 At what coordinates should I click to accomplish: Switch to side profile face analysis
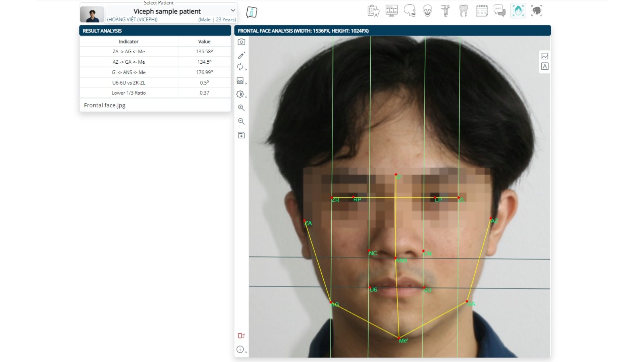[536, 11]
